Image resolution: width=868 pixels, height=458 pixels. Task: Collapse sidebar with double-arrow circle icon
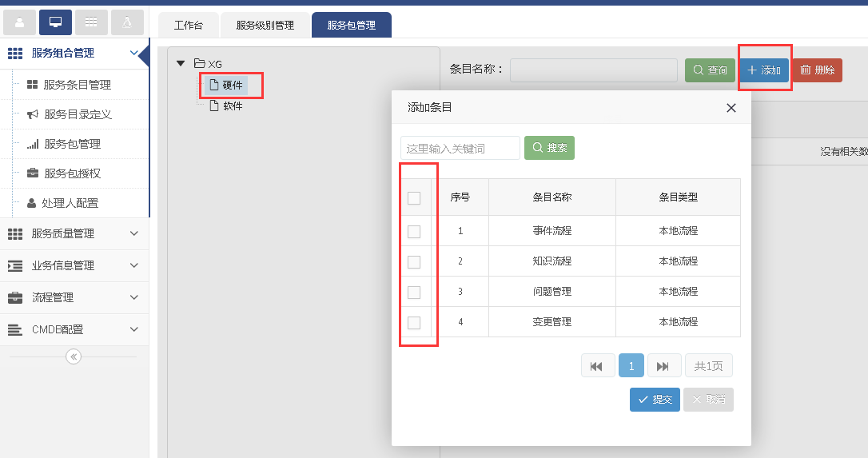point(74,356)
